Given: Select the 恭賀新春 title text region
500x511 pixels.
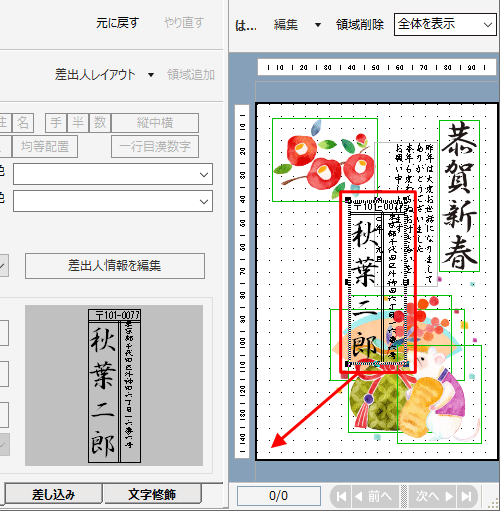Looking at the screenshot, I should point(459,196).
